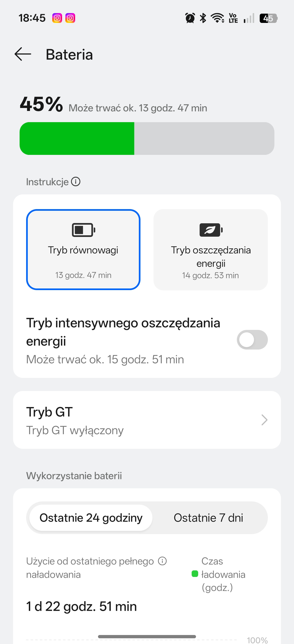Tap the Czas ładowania legend label
This screenshot has width=294, height=644.
click(223, 574)
